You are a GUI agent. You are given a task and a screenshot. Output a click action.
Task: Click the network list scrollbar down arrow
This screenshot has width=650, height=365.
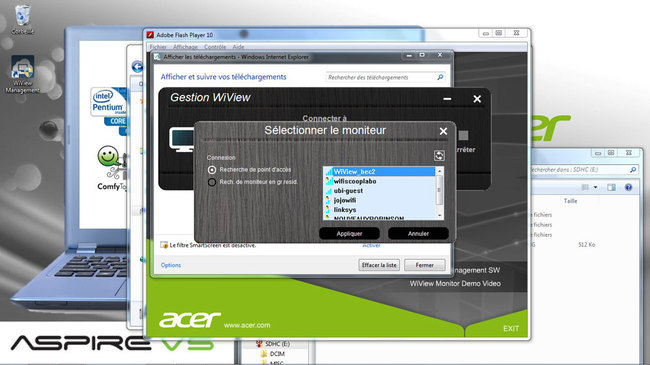[x=439, y=216]
